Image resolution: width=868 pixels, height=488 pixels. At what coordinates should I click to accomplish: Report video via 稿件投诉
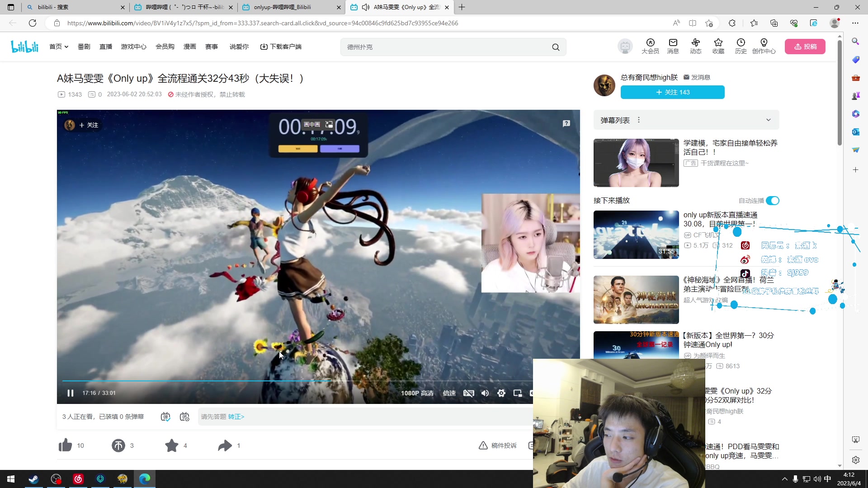click(498, 446)
